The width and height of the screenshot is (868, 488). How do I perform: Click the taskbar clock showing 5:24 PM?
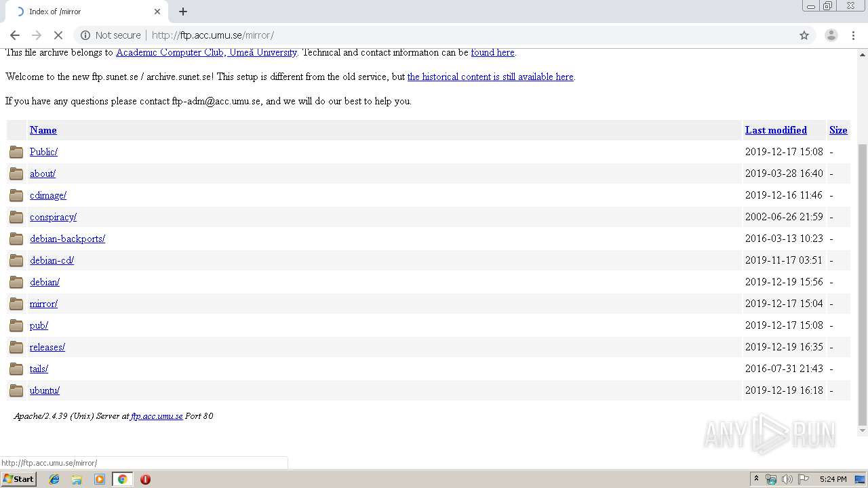click(833, 479)
